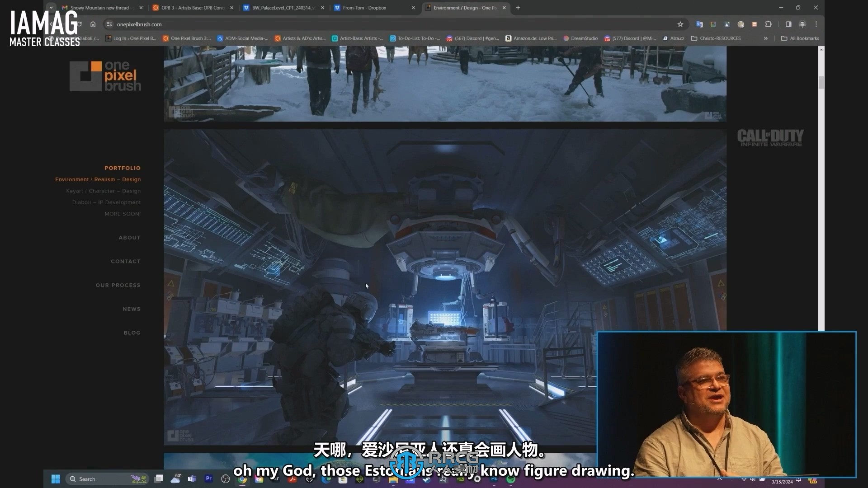This screenshot has width=868, height=488.
Task: Close the From-Tom Dropbox tab
Action: coord(413,8)
